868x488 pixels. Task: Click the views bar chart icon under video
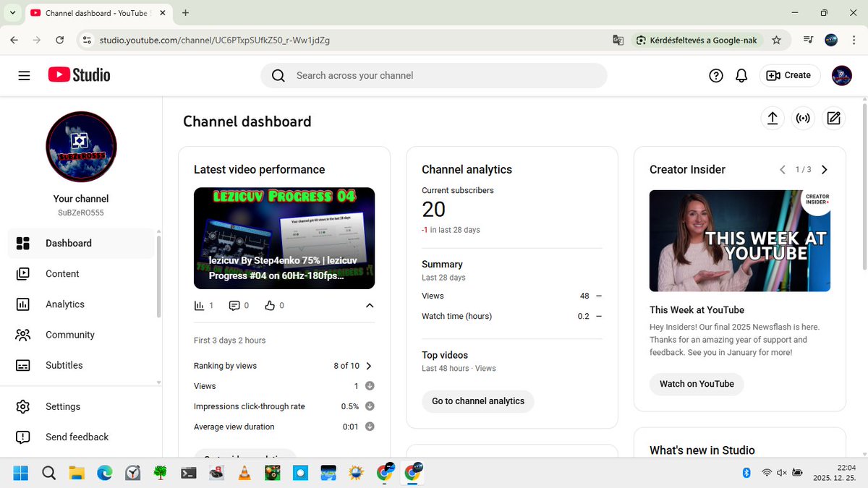click(199, 306)
